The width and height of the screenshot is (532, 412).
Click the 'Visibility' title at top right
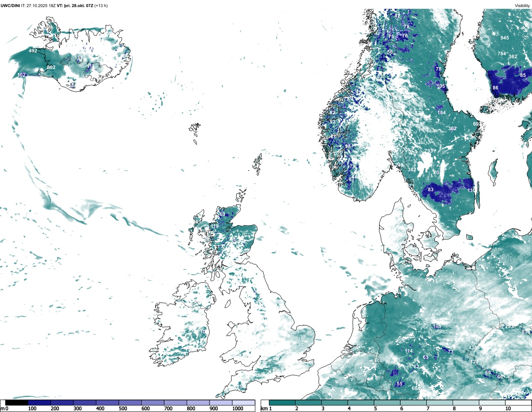click(x=522, y=6)
